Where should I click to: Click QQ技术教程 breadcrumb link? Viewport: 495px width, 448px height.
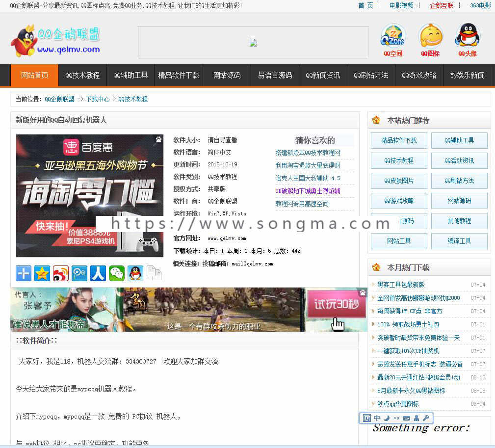point(133,99)
